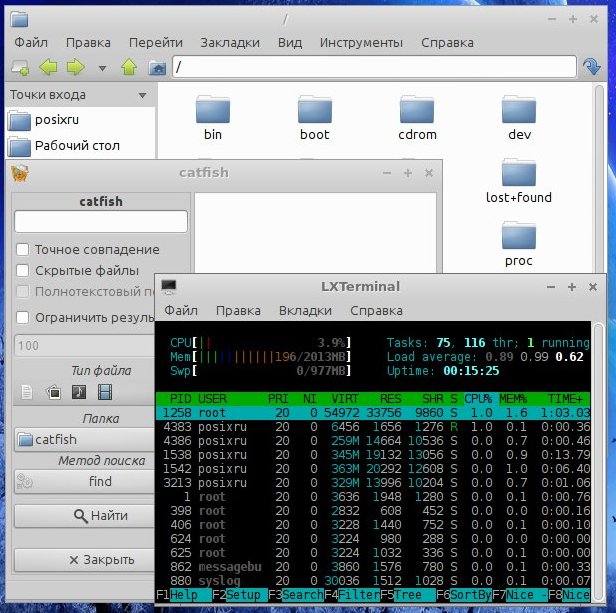Go forward with the right green arrow

coord(75,67)
